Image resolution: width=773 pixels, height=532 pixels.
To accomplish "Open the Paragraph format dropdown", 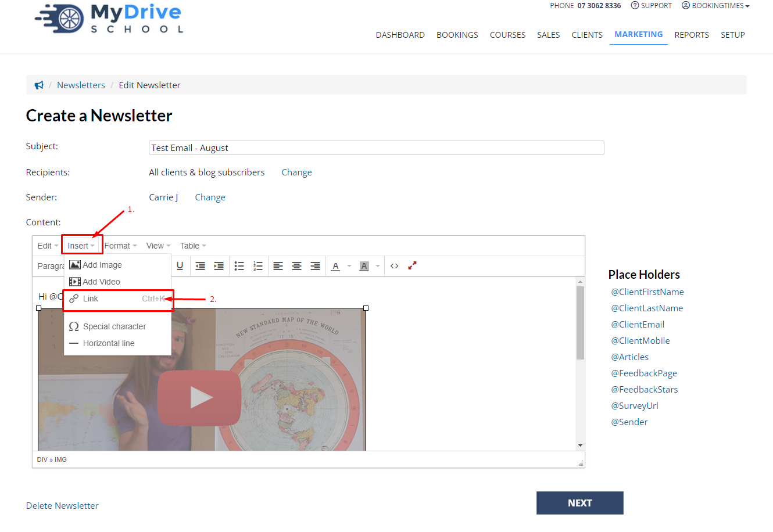I will [x=49, y=266].
